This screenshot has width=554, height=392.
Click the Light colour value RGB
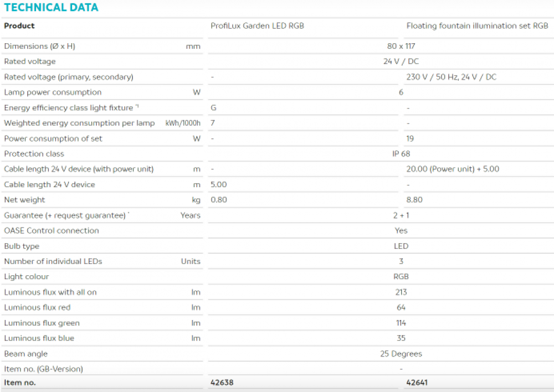pyautogui.click(x=401, y=277)
